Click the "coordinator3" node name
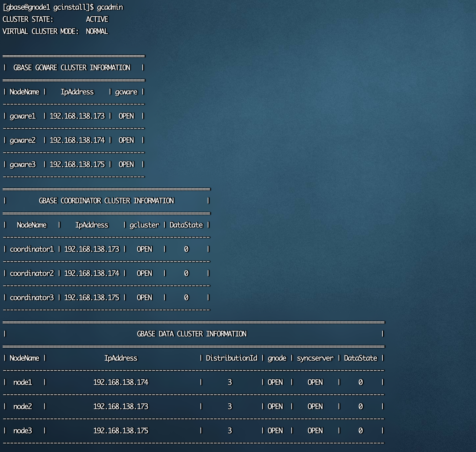476x452 pixels. point(32,298)
